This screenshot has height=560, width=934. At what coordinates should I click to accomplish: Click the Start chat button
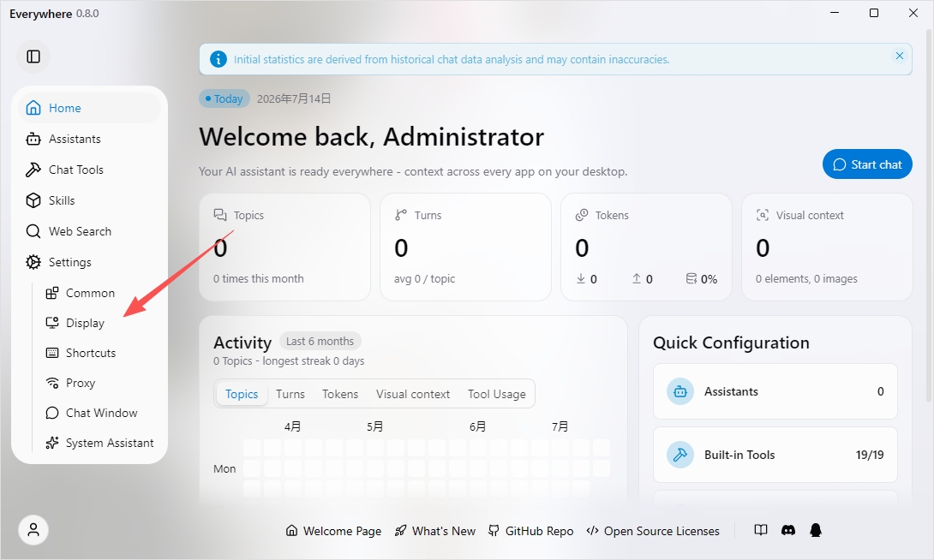(x=867, y=164)
